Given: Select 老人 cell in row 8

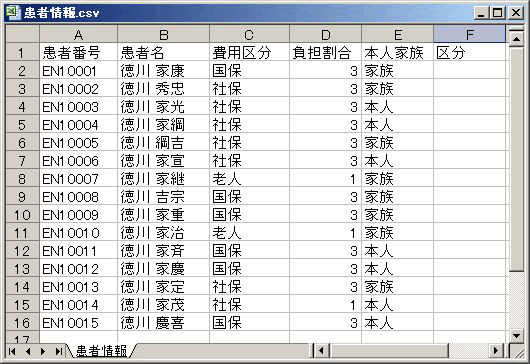Looking at the screenshot, I should pos(249,178).
